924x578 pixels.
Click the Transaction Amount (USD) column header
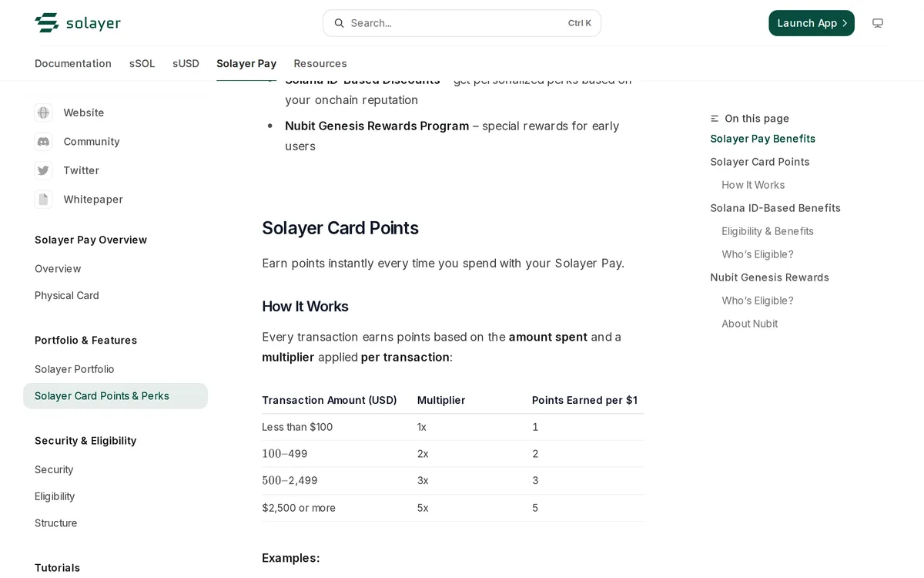(330, 401)
